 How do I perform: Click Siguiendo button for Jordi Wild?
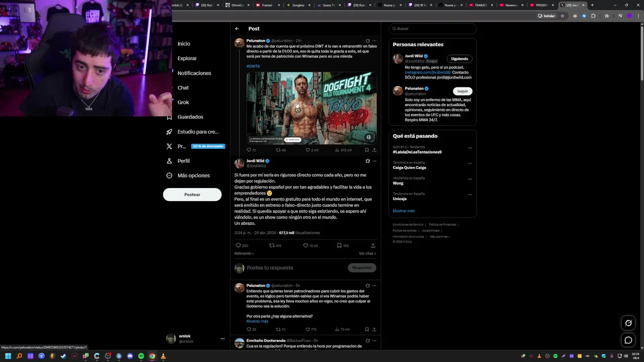tap(459, 59)
